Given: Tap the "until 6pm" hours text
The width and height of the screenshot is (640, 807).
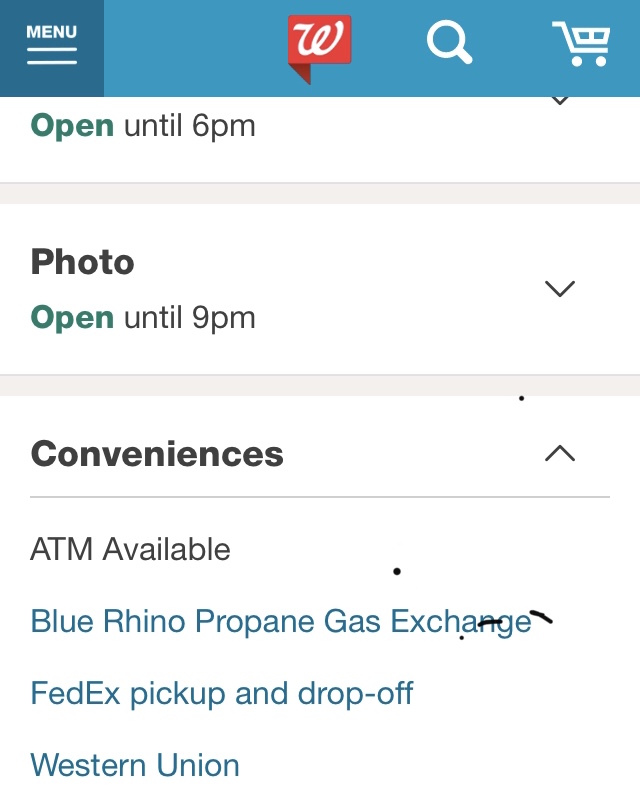Looking at the screenshot, I should pos(189,126).
